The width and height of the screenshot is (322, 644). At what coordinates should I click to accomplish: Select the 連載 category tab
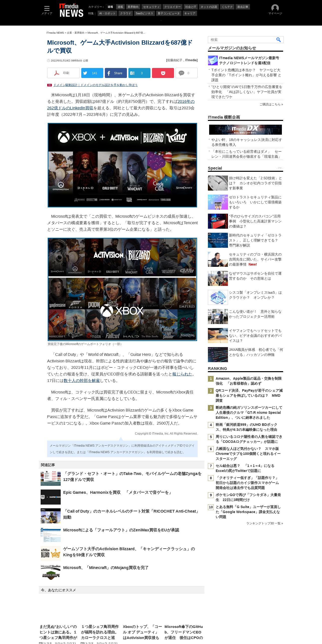120,7
